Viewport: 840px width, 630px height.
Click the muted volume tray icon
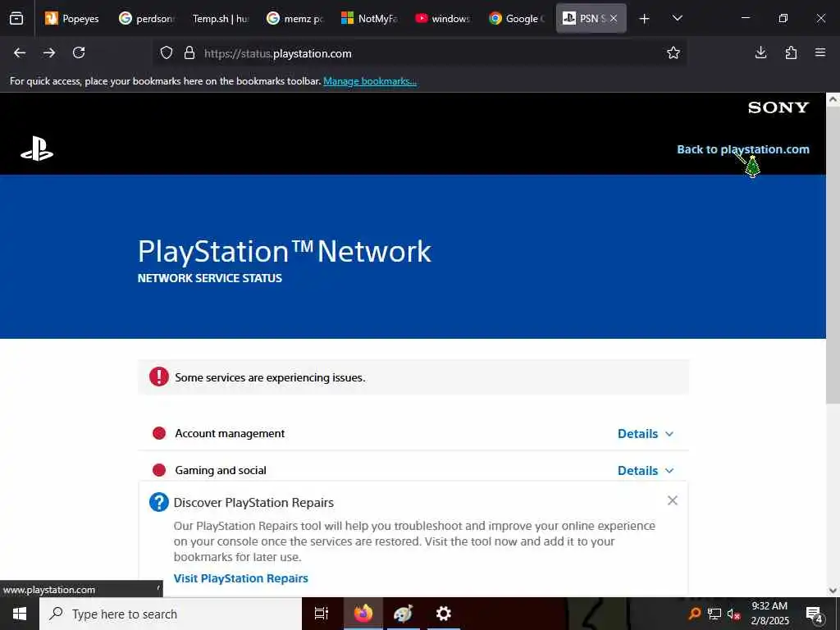tap(733, 614)
